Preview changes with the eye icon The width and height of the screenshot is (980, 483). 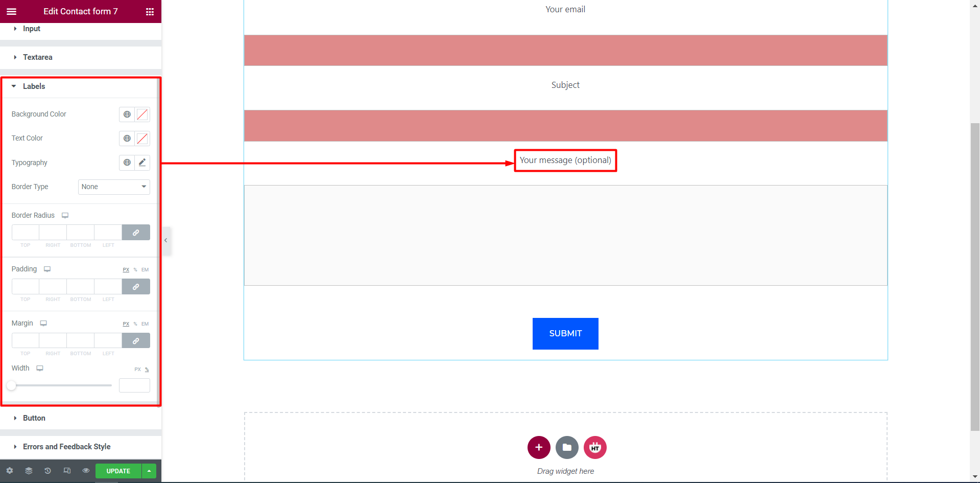coord(86,471)
